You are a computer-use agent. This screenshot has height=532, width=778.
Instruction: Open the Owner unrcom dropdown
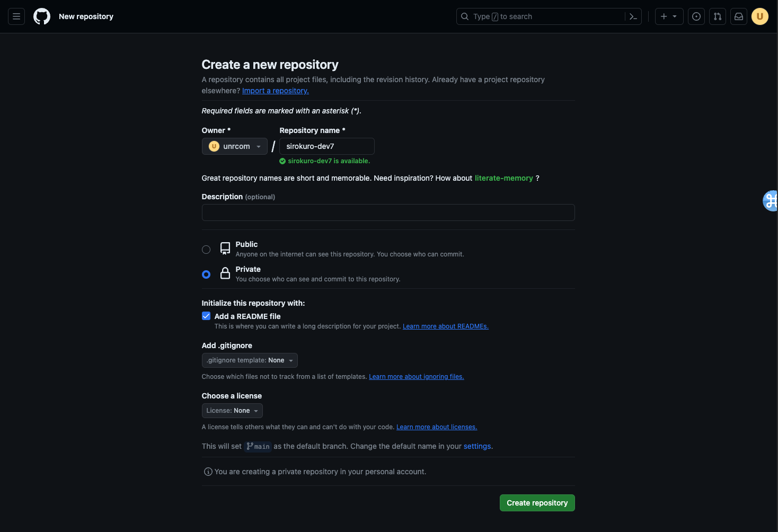[x=235, y=146]
